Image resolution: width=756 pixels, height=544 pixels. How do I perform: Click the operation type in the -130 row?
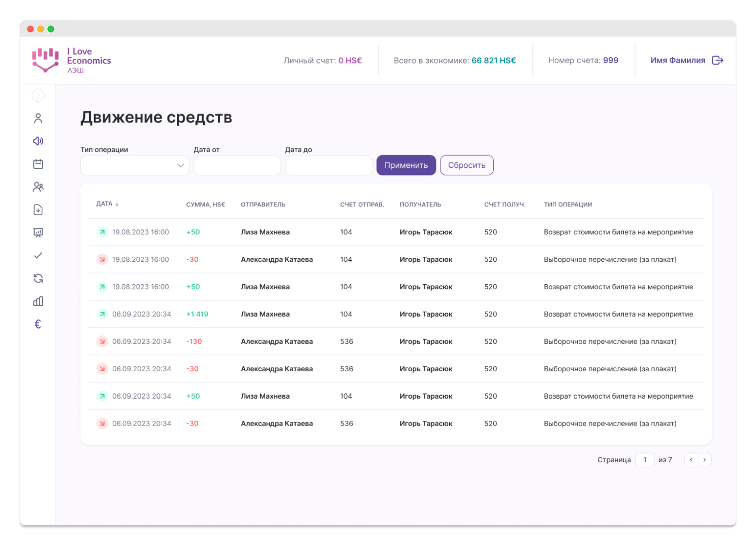(610, 342)
